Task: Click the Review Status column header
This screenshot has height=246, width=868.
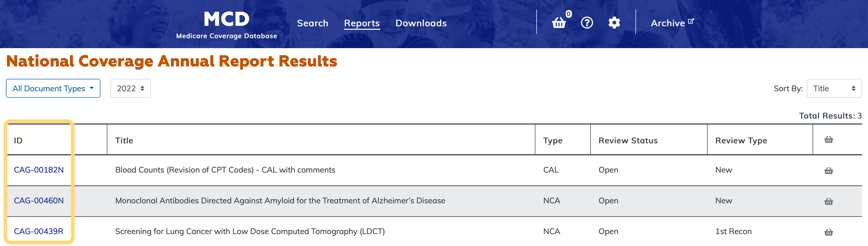Action: [628, 141]
